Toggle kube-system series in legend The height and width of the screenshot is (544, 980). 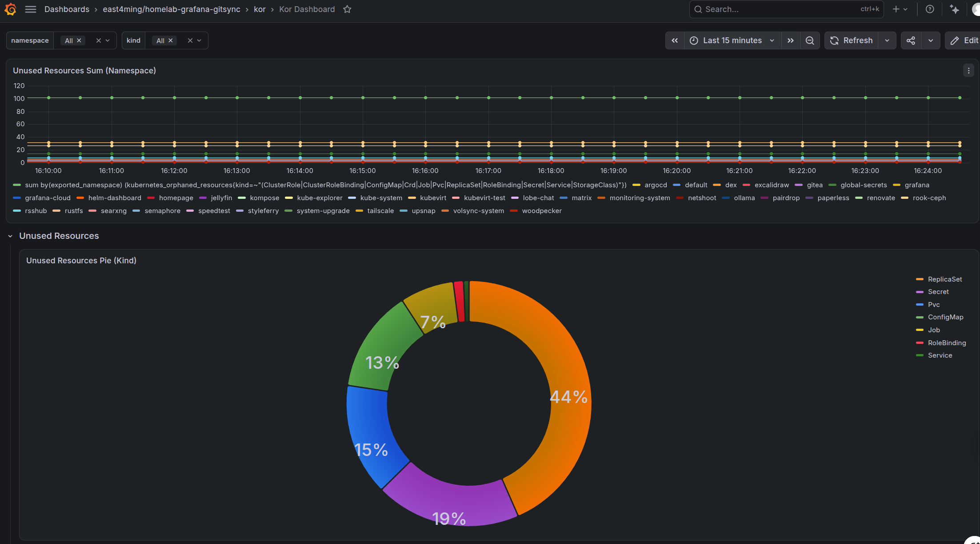click(381, 198)
